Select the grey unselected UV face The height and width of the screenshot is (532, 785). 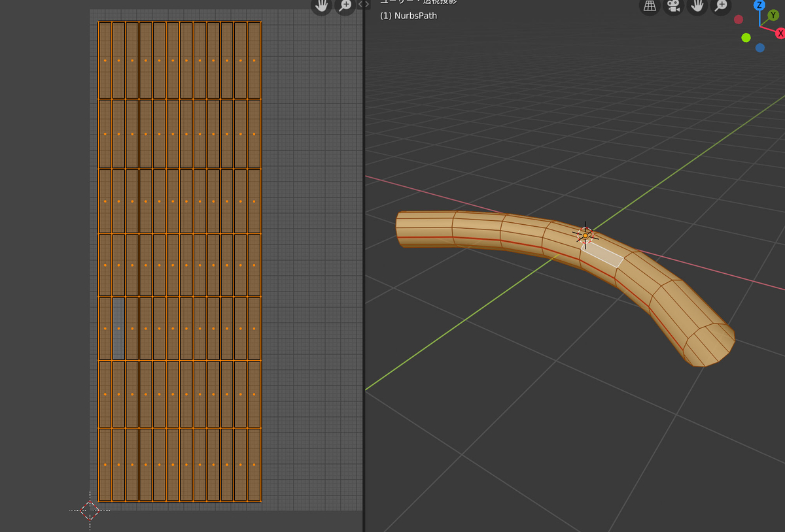click(118, 328)
